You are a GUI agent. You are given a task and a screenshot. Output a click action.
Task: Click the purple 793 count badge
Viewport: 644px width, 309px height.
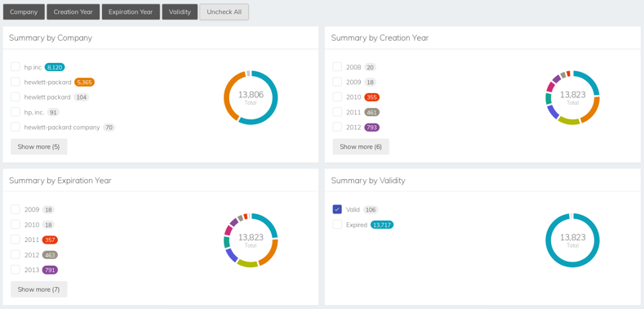371,128
